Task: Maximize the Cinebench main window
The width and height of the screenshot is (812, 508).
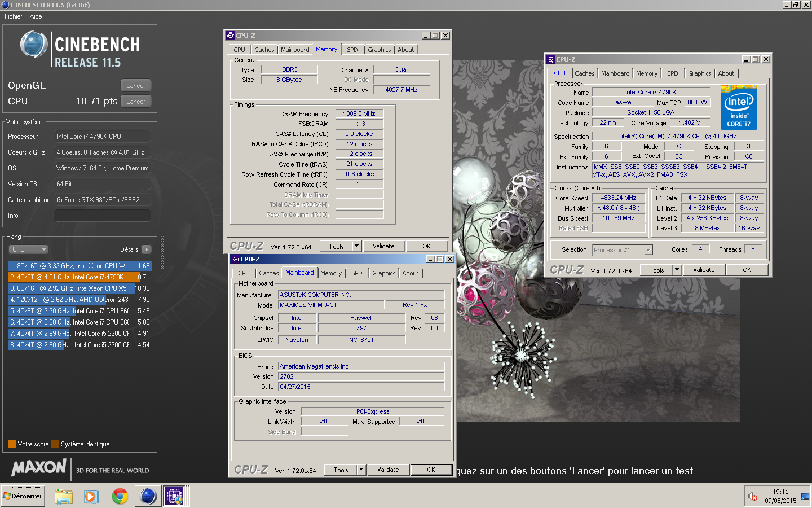Action: [796, 5]
